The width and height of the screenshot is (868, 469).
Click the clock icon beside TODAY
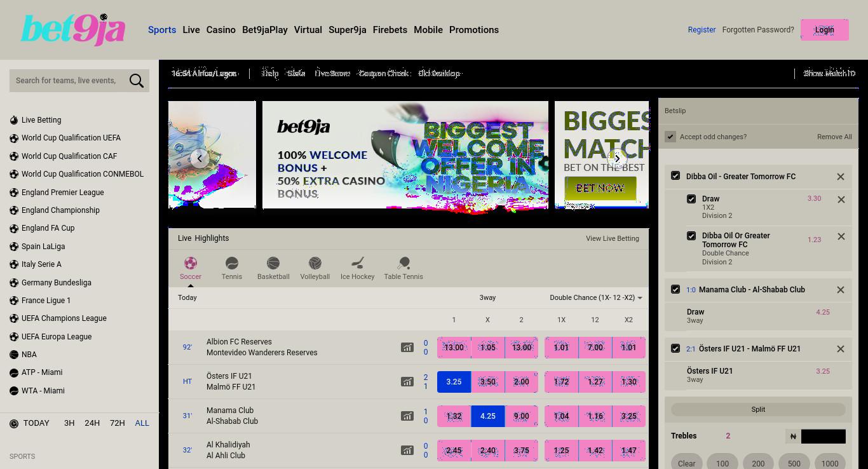(x=14, y=423)
